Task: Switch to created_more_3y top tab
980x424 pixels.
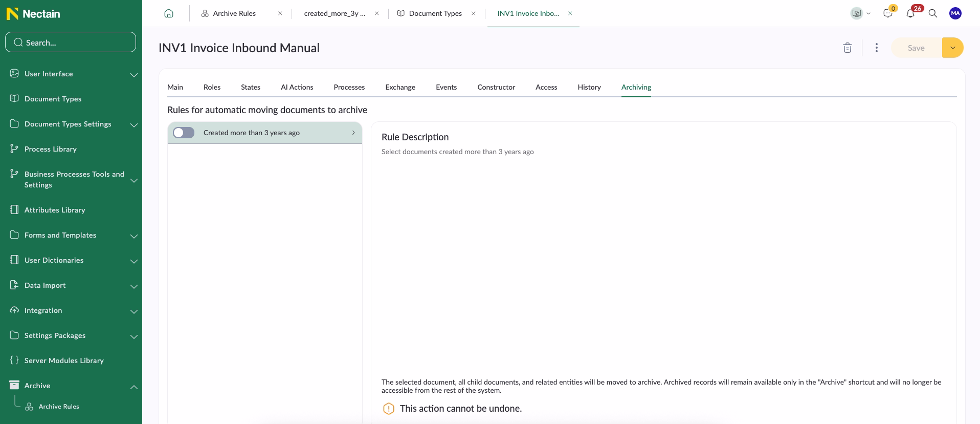Action: [x=335, y=13]
